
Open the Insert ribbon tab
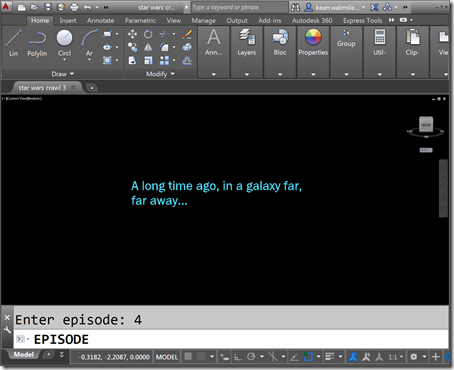click(x=68, y=20)
